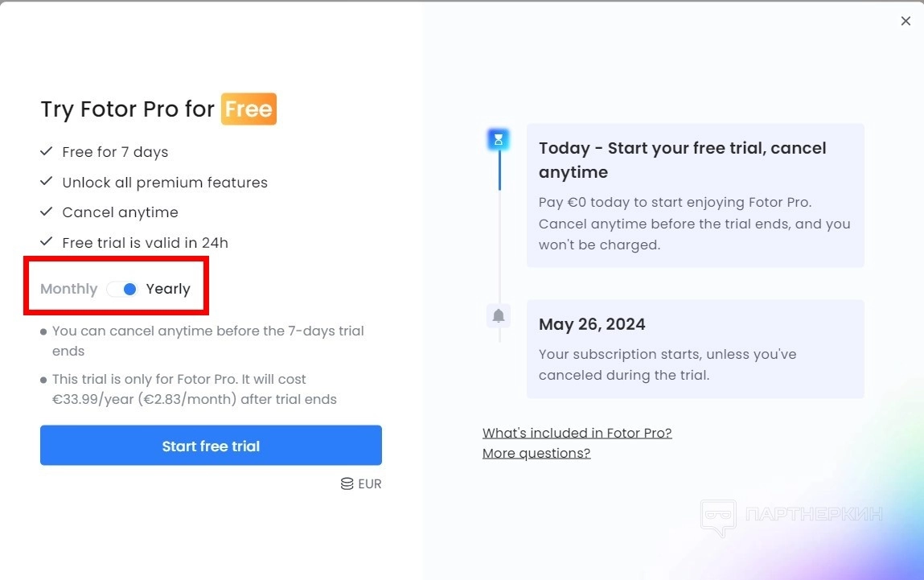Open the "More questions?" link

coord(536,453)
